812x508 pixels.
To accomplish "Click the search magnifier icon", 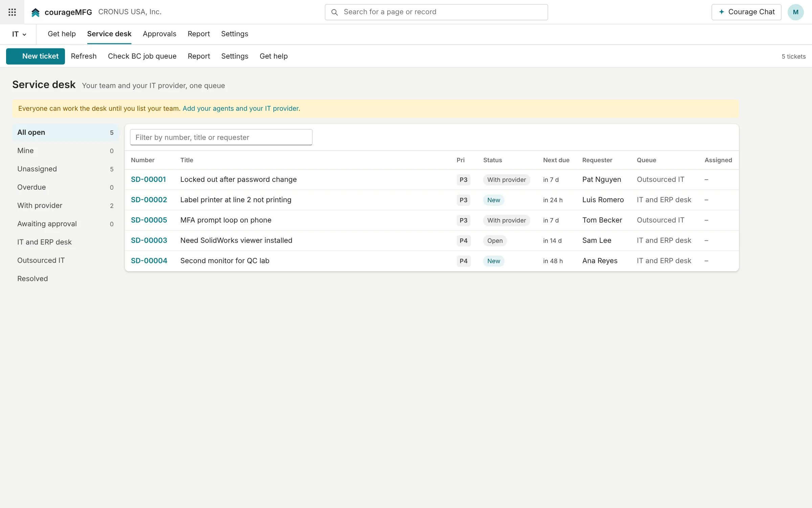I will [x=335, y=12].
